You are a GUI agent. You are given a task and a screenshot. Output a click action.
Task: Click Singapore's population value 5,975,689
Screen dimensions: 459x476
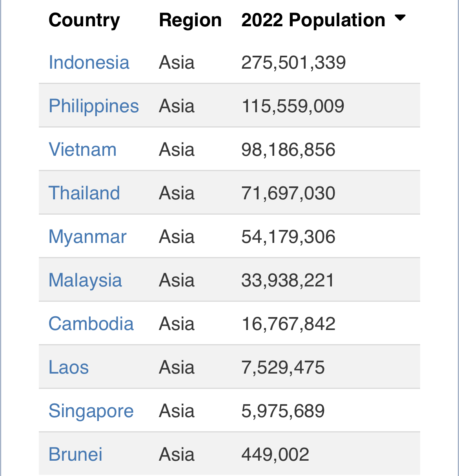click(283, 411)
